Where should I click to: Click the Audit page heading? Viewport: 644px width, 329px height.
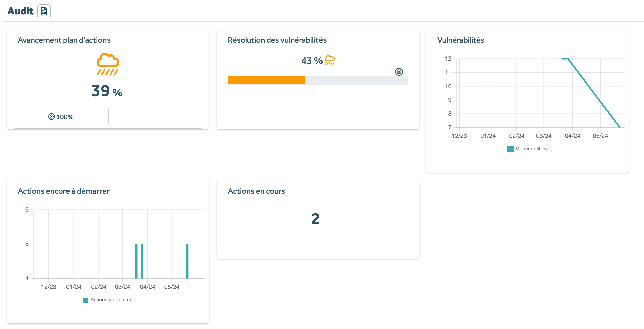(20, 11)
